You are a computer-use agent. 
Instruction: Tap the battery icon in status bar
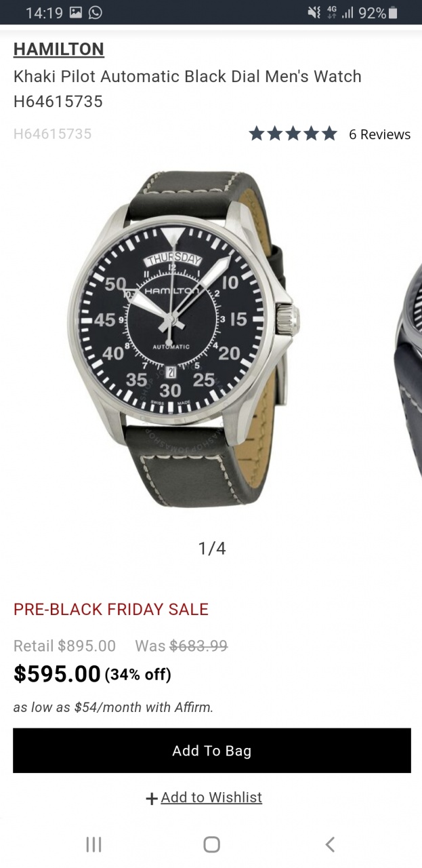coord(393,12)
